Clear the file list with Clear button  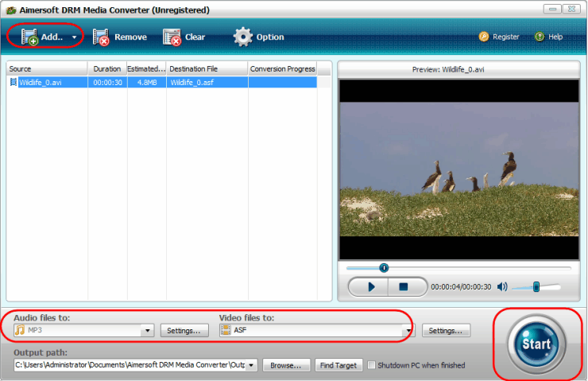tap(184, 37)
